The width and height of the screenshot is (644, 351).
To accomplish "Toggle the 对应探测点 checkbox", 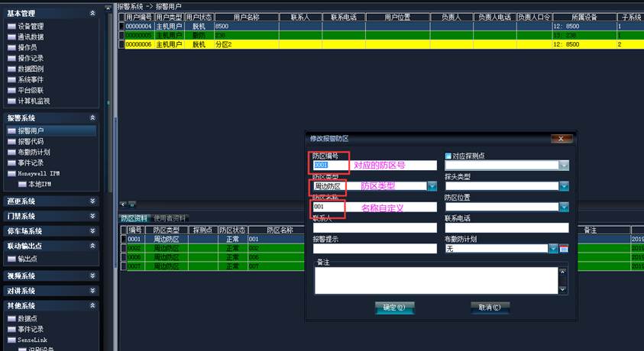I will pos(448,156).
